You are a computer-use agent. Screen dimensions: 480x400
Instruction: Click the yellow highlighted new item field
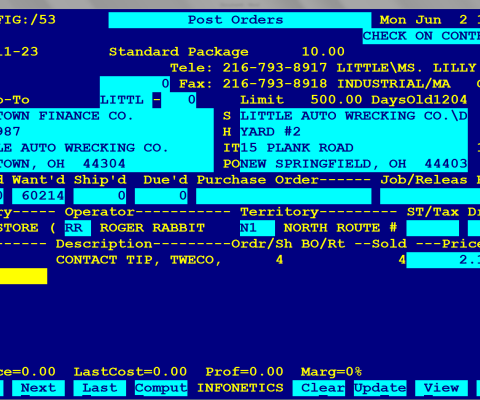[23, 276]
